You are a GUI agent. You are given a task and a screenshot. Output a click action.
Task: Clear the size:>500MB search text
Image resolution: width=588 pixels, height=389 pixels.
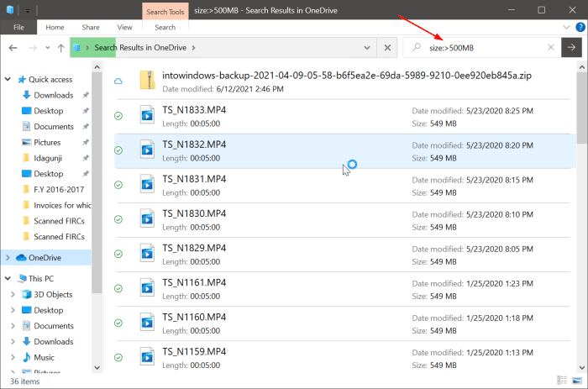pyautogui.click(x=550, y=47)
